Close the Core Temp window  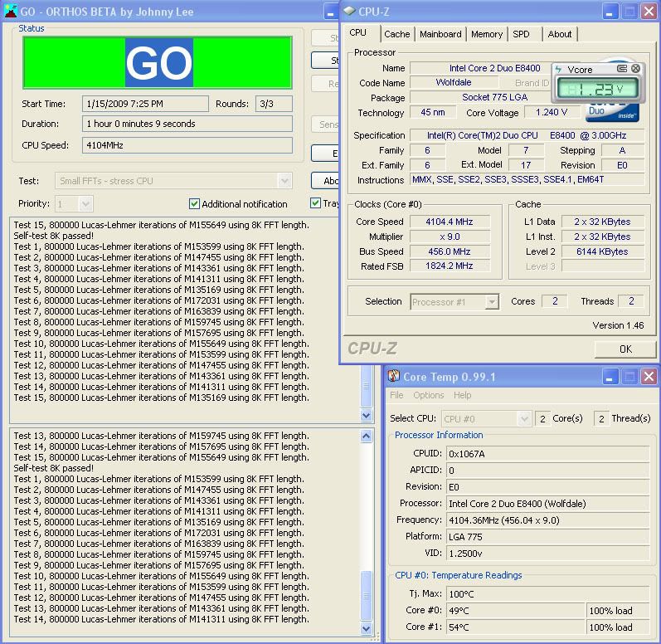click(x=649, y=376)
